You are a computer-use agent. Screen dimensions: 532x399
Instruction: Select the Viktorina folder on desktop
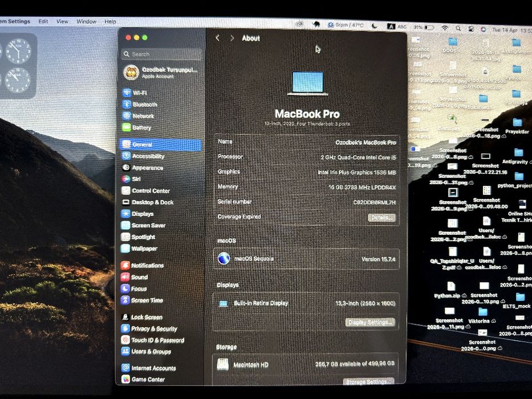(x=482, y=316)
